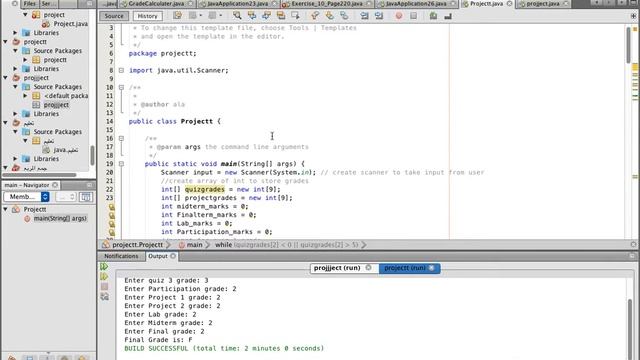640x360 pixels.
Task: Open the Back navigation dropdown in editor toolbar
Action: pos(200,16)
